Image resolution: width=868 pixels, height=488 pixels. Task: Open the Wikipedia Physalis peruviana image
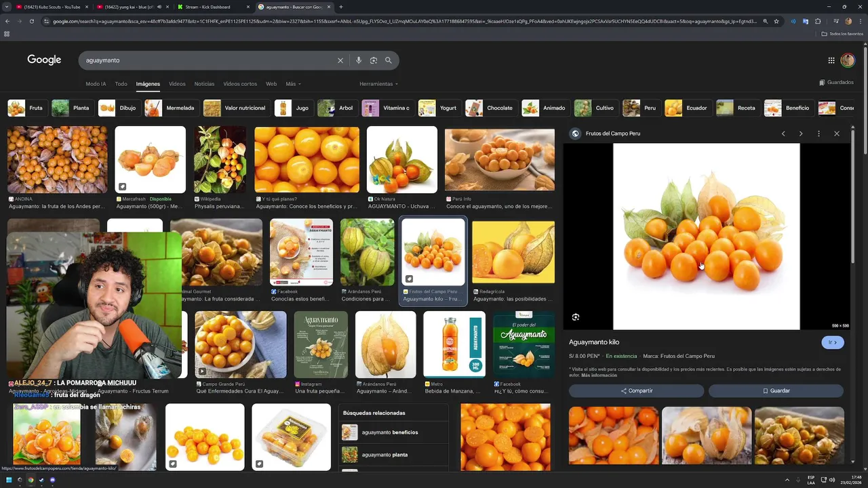(220, 160)
